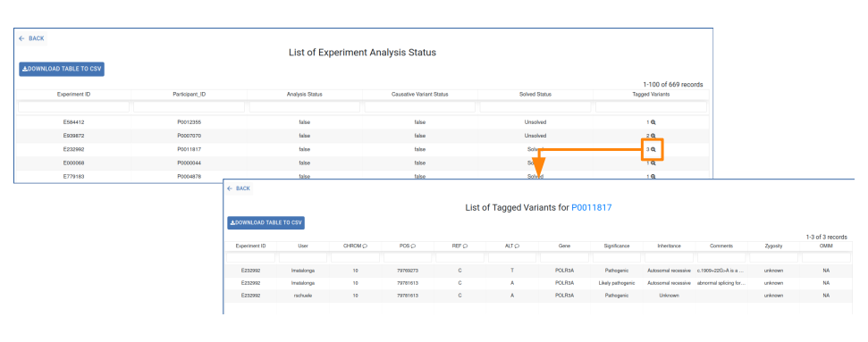868x342 pixels.
Task: Open tagged variants magnifier for E000068
Action: coord(653,163)
